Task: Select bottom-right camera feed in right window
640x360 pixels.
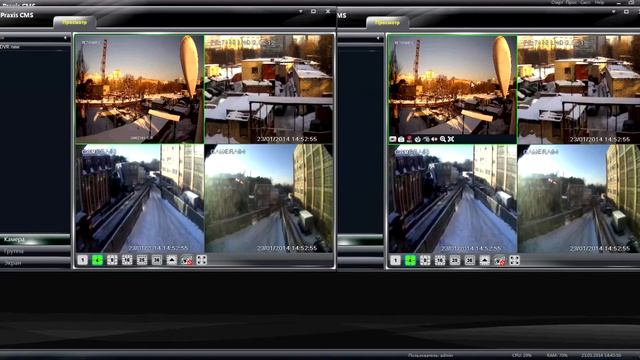Action: pyautogui.click(x=579, y=198)
